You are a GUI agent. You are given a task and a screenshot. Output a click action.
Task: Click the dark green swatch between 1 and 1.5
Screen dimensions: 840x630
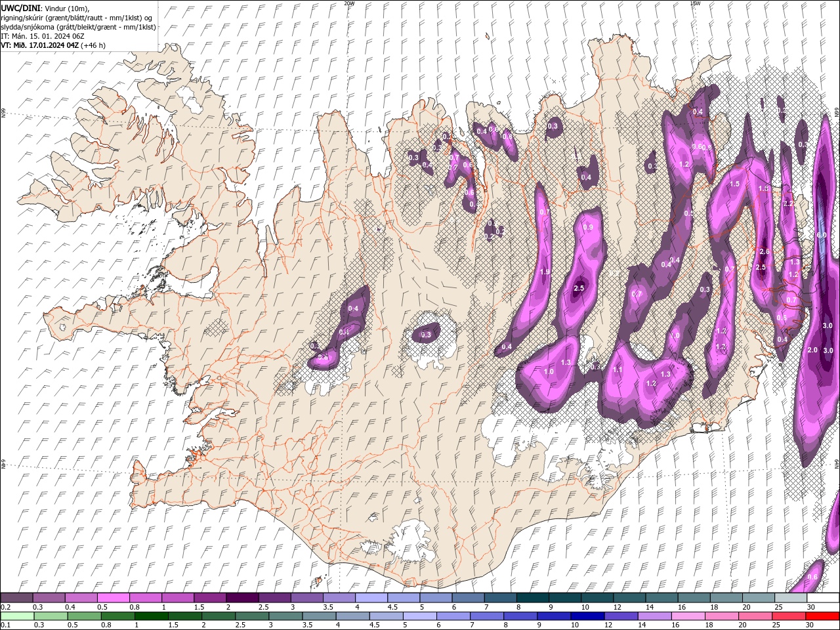pyautogui.click(x=152, y=616)
